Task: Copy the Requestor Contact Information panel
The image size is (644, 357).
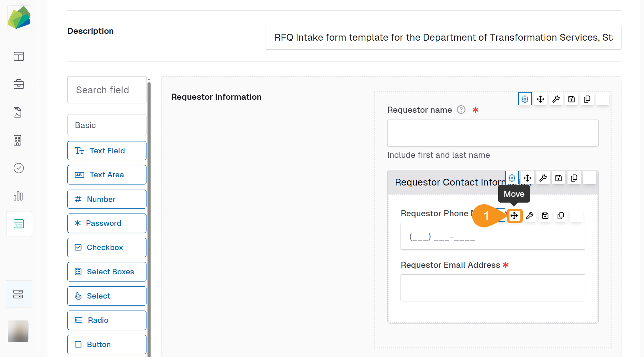Action: point(574,178)
